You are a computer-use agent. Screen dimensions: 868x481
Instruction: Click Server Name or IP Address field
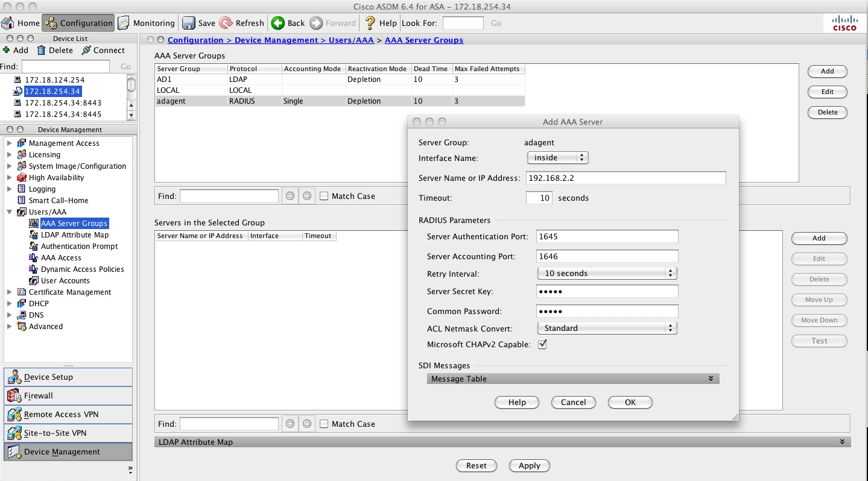(x=626, y=178)
